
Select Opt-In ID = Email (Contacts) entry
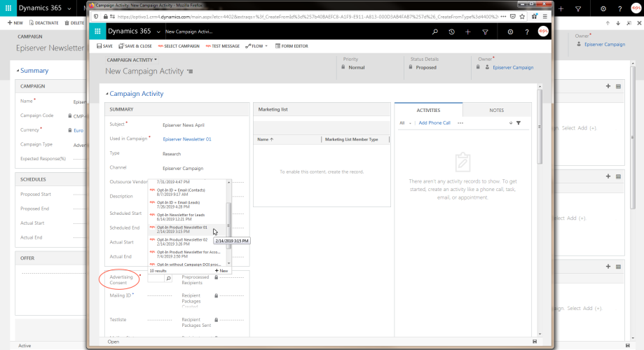point(187,192)
